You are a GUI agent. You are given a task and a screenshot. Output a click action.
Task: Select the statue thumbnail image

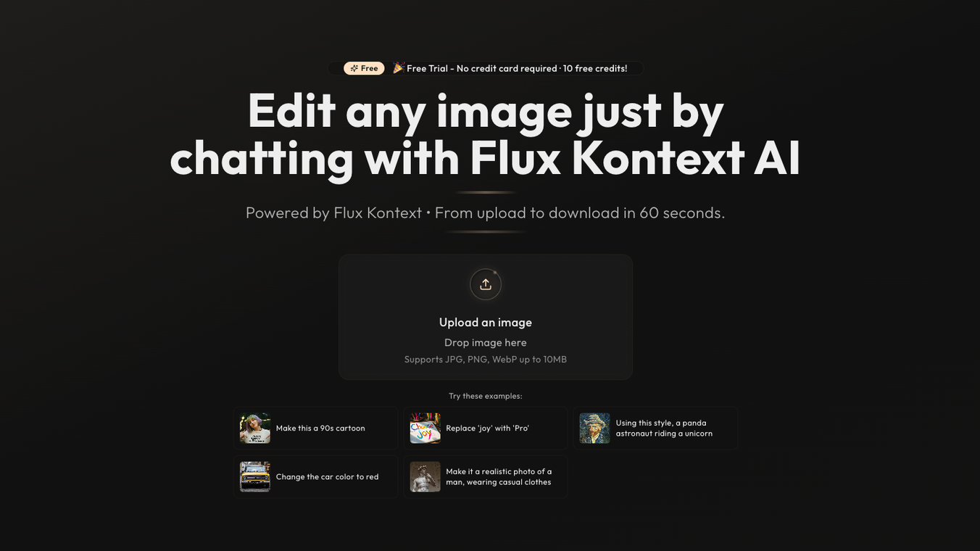[425, 477]
